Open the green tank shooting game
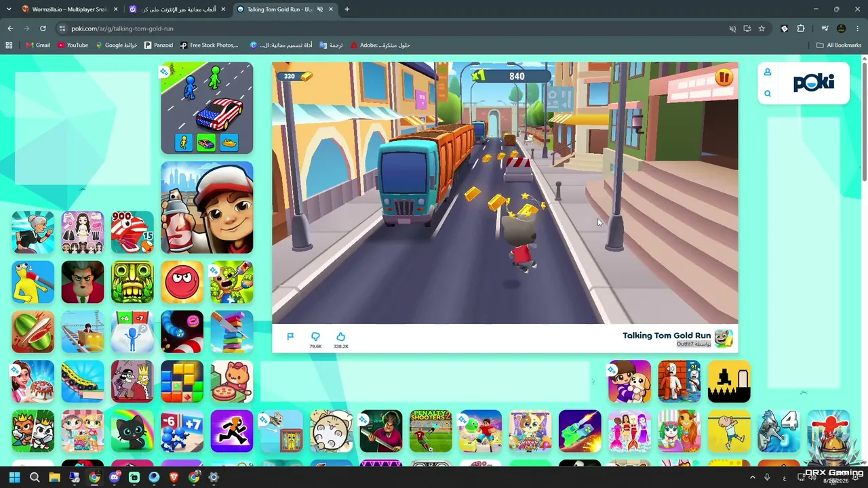The image size is (868, 488). coord(580,431)
